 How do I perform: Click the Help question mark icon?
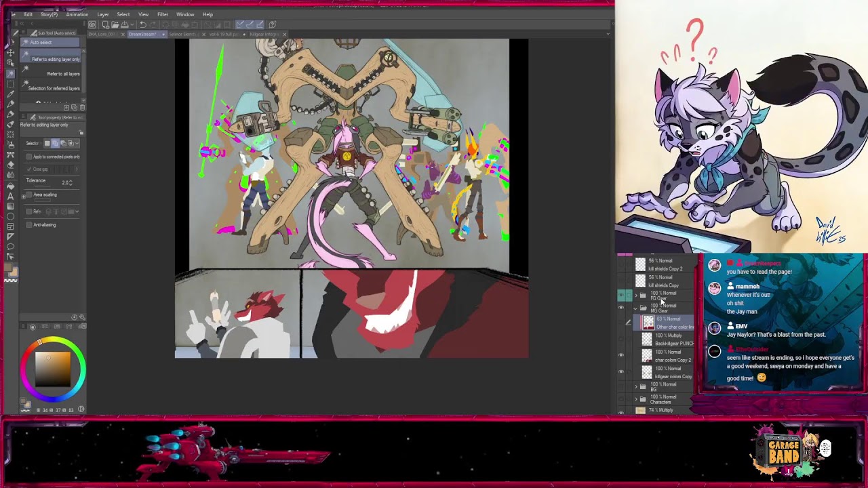pos(272,24)
